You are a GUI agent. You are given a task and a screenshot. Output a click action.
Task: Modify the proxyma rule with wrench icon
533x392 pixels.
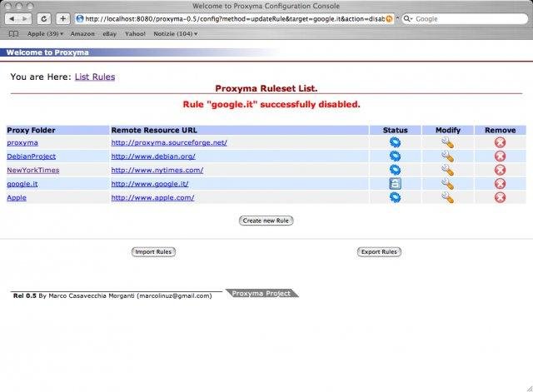coord(448,142)
